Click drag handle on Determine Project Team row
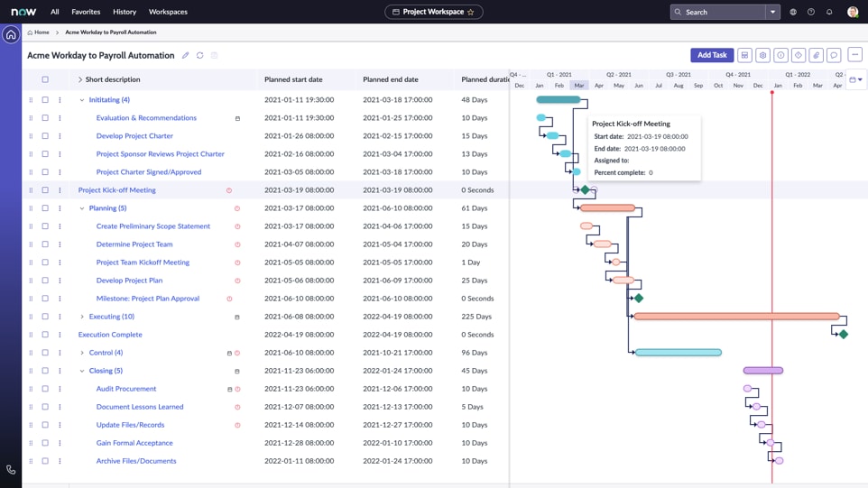This screenshot has height=488, width=868. coord(31,244)
